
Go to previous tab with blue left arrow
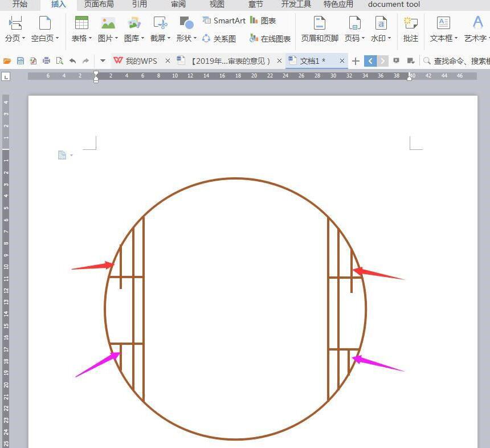coord(370,60)
